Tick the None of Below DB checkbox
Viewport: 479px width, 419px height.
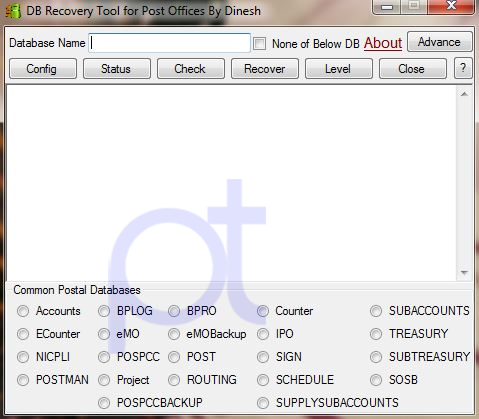point(259,44)
